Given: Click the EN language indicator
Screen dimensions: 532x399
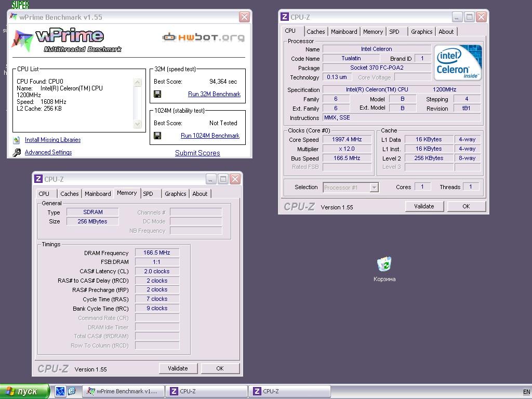Looking at the screenshot, I should pyautogui.click(x=526, y=392).
